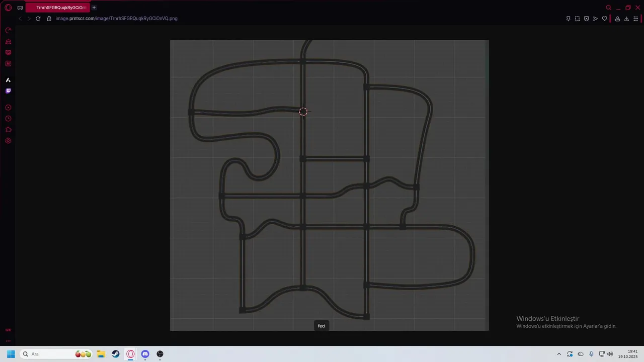The height and width of the screenshot is (362, 644).
Task: Click the tray sync status icon
Action: point(570,354)
